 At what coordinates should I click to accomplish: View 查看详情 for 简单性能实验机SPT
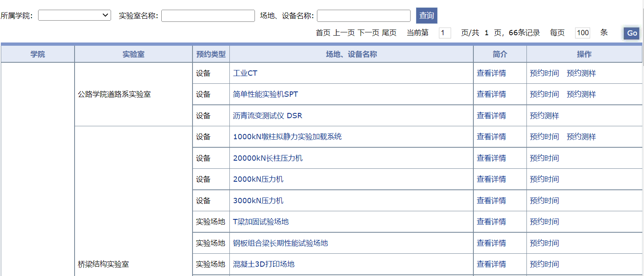coord(491,94)
